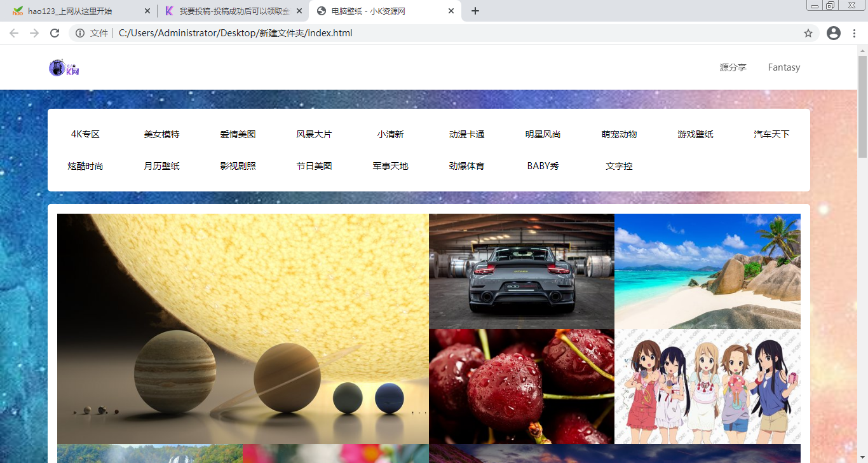The image size is (868, 463).
Task: Open the browser profile account icon
Action: [834, 33]
